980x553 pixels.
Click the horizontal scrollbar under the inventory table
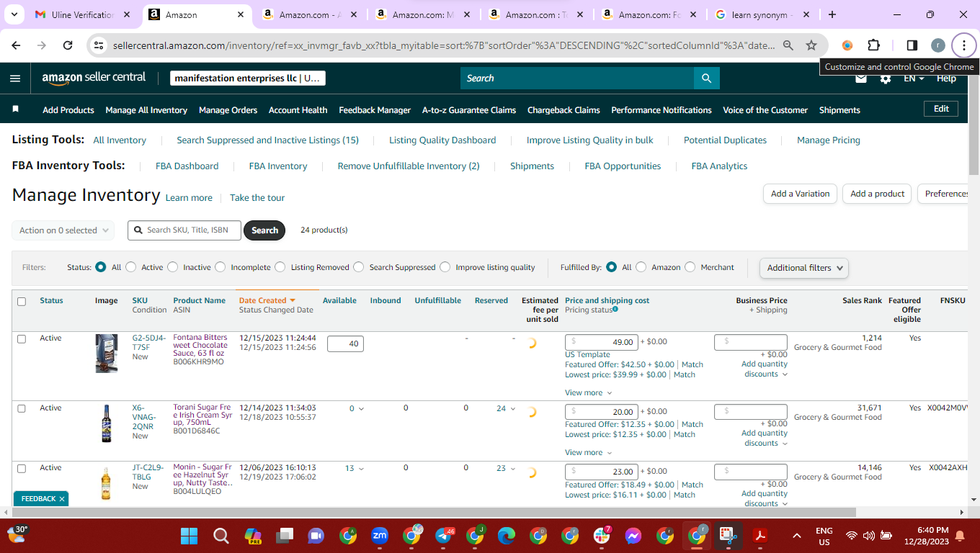(435, 512)
